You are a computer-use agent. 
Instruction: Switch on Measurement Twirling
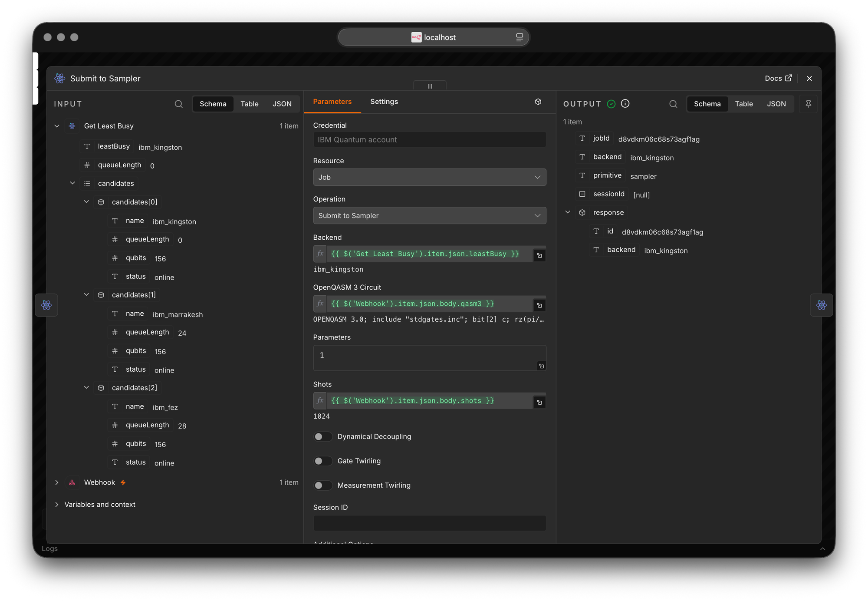click(x=323, y=485)
